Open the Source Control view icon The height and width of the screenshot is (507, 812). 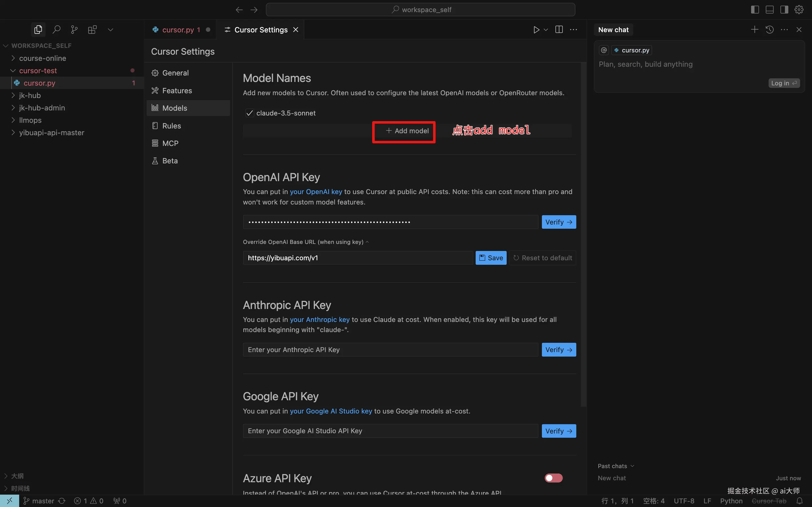click(x=74, y=30)
